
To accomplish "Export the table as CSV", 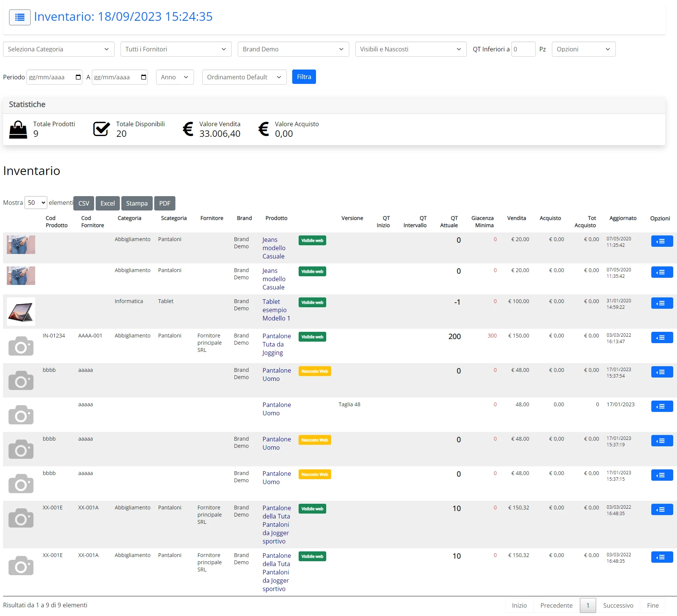I will [x=84, y=203].
